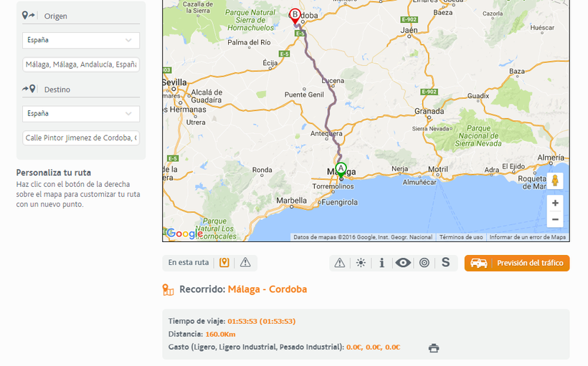Click the destination field Calle Pintor Jimenez
Image resolution: width=588 pixels, height=366 pixels.
[81, 138]
